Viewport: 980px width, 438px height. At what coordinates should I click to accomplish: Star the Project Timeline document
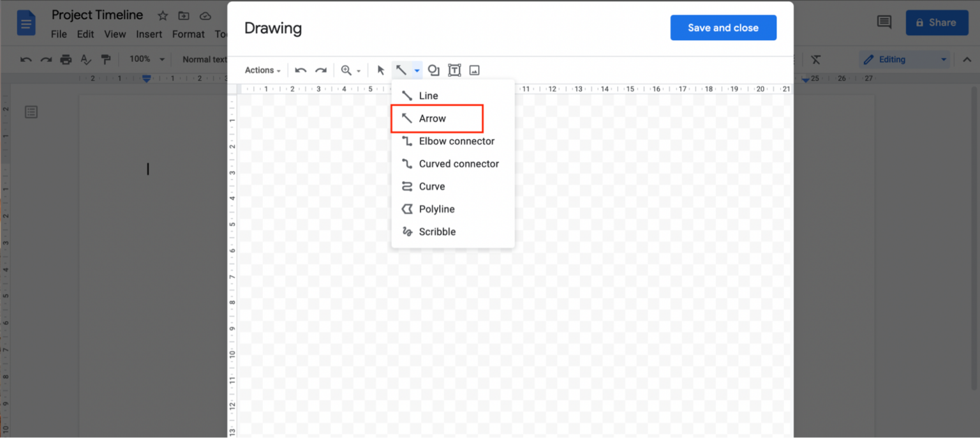[162, 15]
